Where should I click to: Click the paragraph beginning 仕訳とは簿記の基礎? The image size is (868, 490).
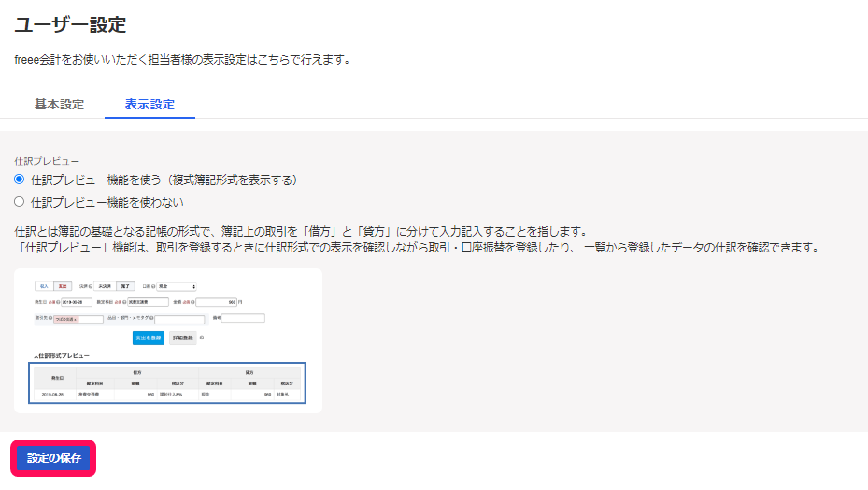[x=301, y=231]
